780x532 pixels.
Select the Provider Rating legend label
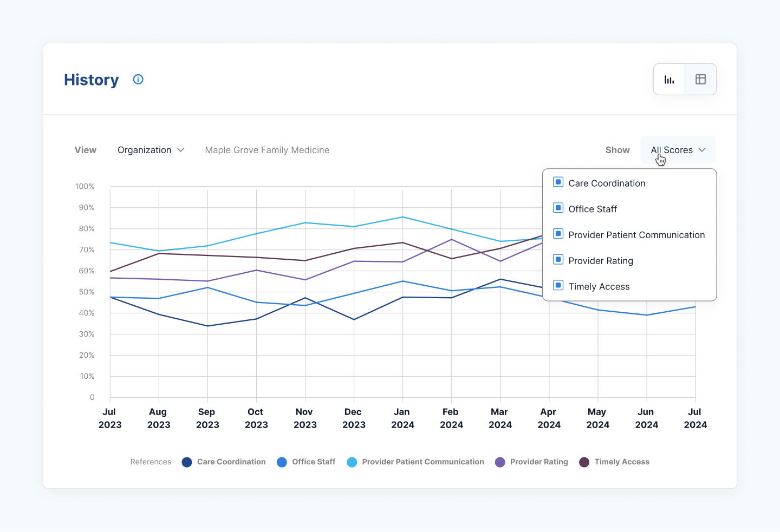[x=539, y=462]
